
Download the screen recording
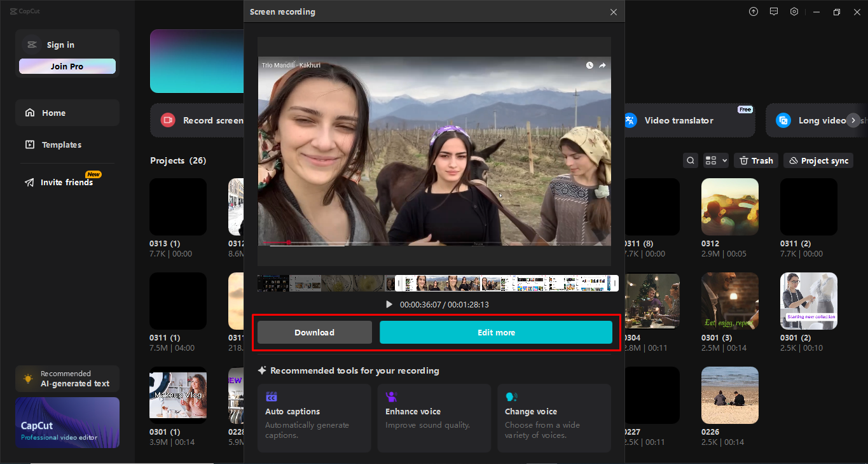click(313, 332)
